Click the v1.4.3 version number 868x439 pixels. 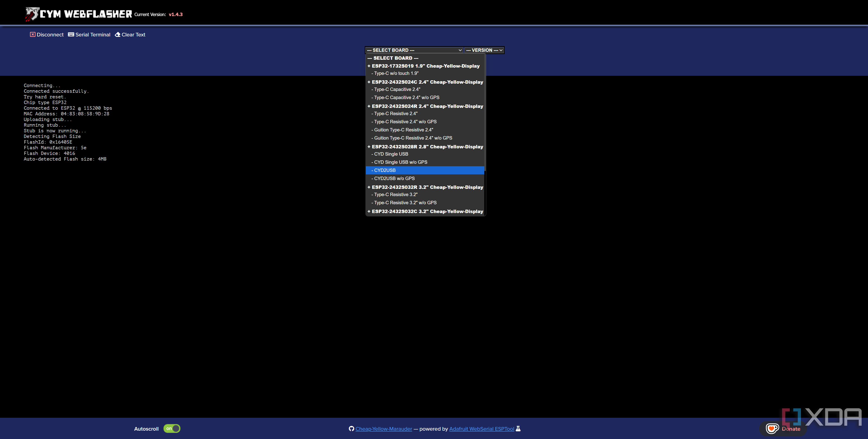coord(175,14)
